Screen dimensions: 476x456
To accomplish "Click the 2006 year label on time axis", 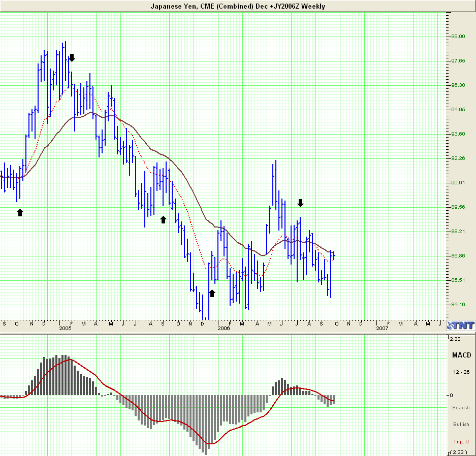I will [x=224, y=328].
